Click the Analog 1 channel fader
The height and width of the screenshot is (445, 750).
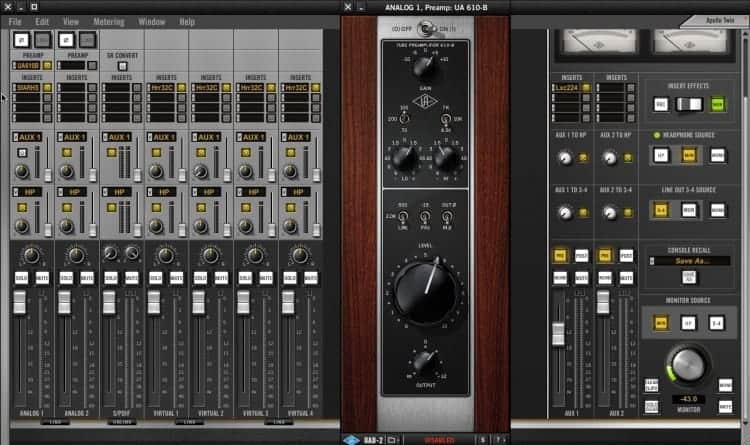20,303
